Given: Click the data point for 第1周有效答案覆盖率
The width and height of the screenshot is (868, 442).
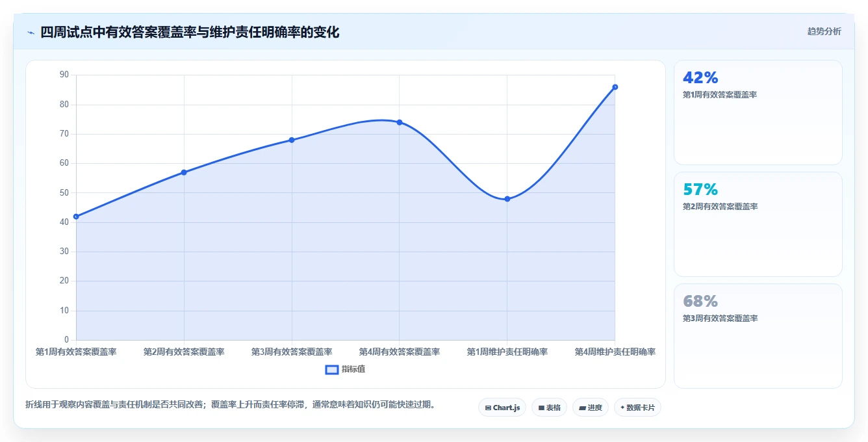Looking at the screenshot, I should tap(76, 216).
